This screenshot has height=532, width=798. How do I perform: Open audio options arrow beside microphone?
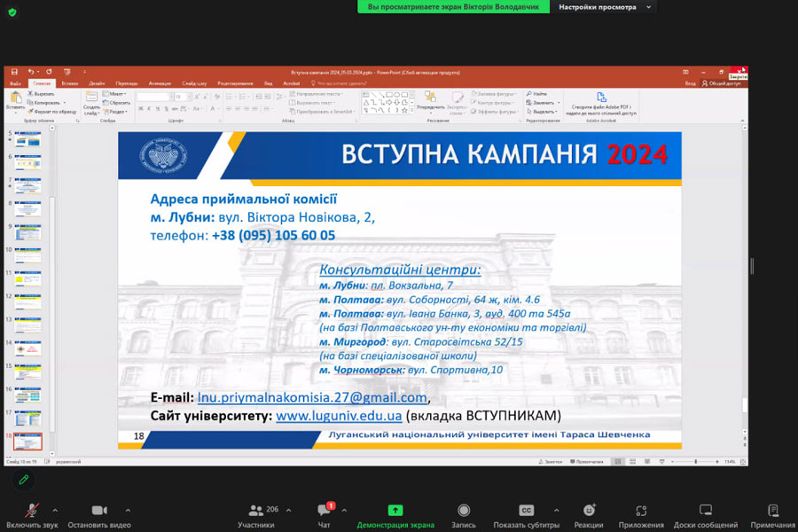(55, 510)
